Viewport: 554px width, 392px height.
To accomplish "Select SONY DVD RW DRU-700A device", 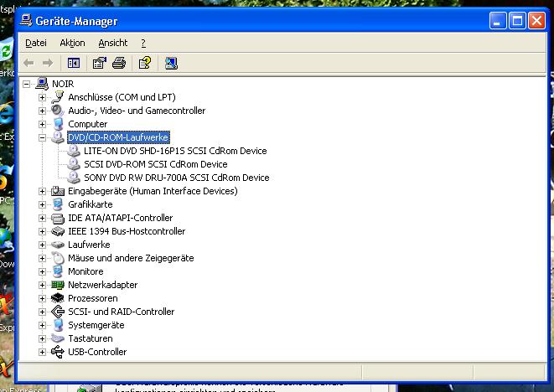I will [176, 178].
